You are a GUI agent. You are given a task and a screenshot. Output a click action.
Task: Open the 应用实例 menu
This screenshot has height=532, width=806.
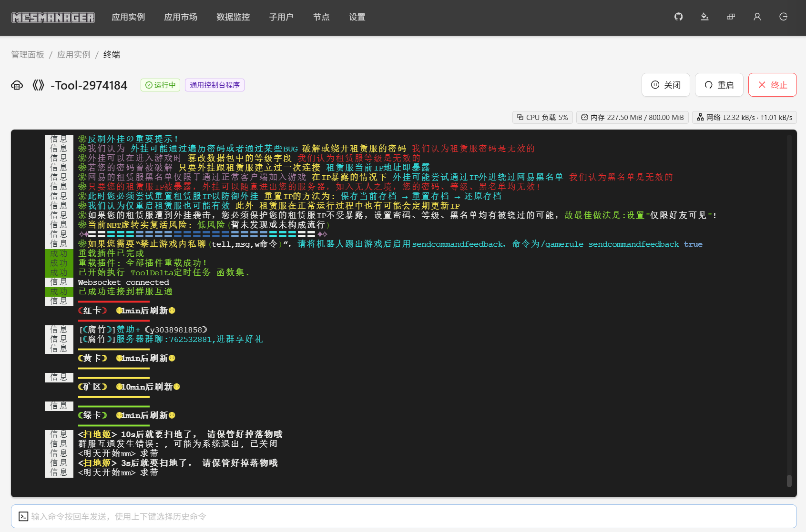click(x=128, y=17)
